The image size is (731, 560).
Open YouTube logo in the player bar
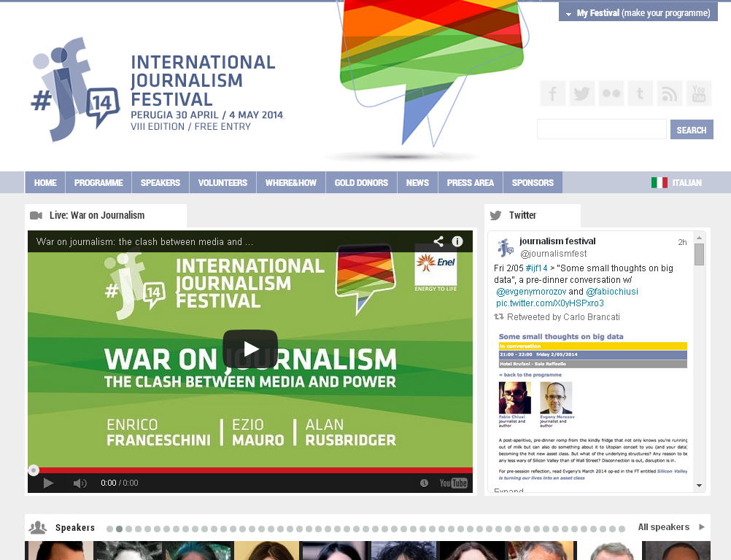(453, 483)
